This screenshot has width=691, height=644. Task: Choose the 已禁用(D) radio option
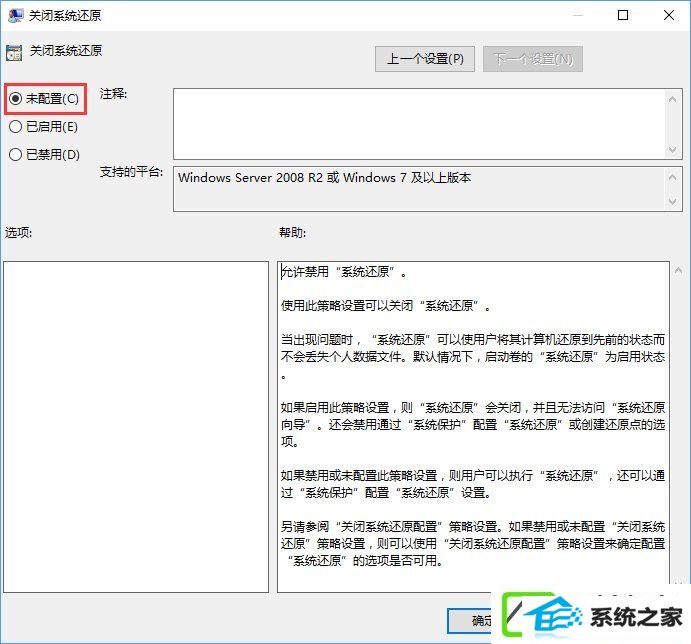44,155
